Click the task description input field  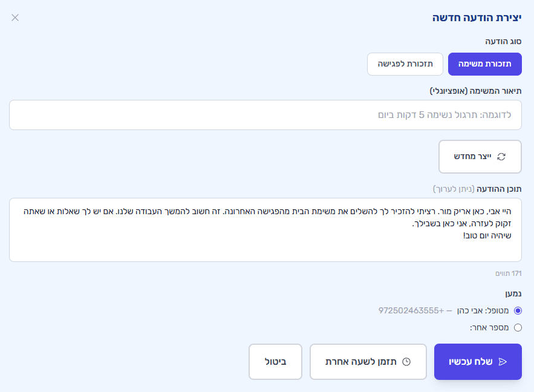[x=266, y=114]
